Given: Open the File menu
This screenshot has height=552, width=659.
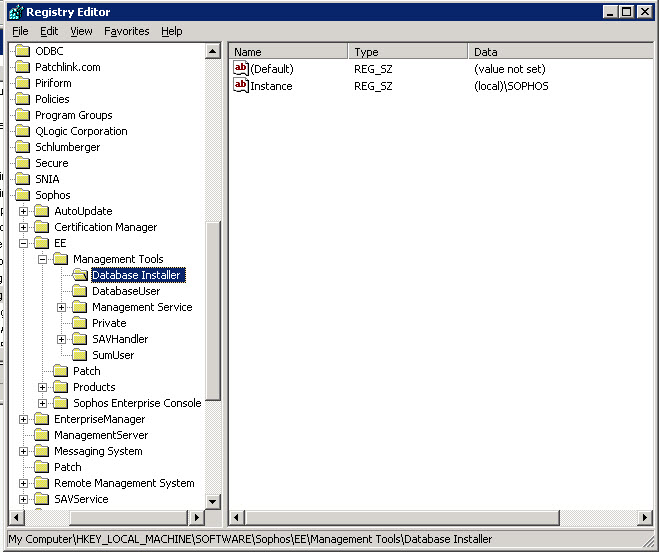Looking at the screenshot, I should [20, 31].
